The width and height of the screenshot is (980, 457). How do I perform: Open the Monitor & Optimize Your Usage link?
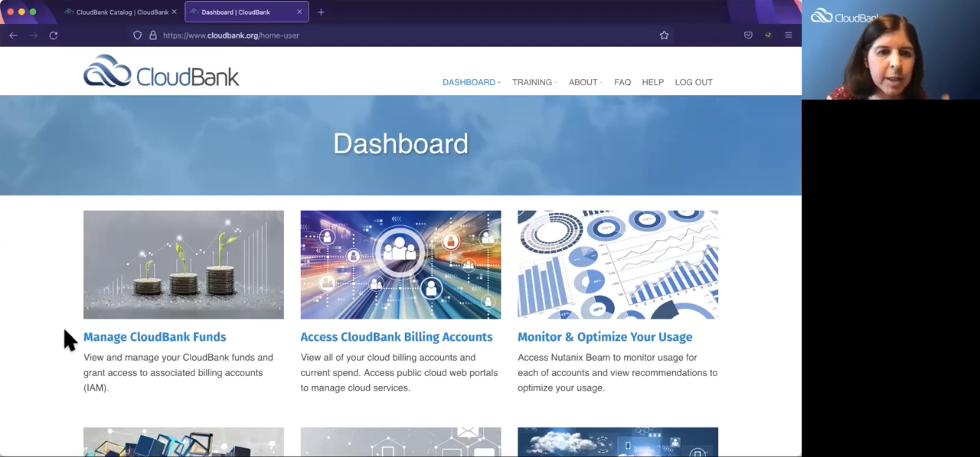click(x=605, y=337)
